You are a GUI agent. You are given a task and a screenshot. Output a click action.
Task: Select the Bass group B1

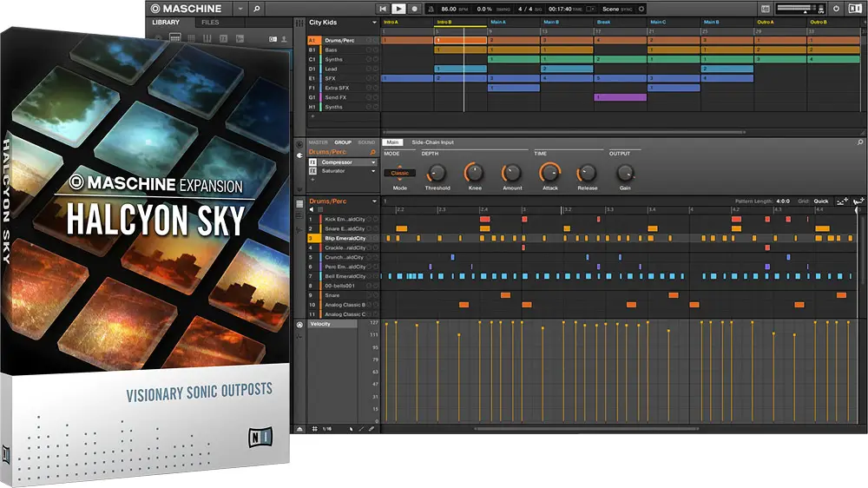point(343,49)
